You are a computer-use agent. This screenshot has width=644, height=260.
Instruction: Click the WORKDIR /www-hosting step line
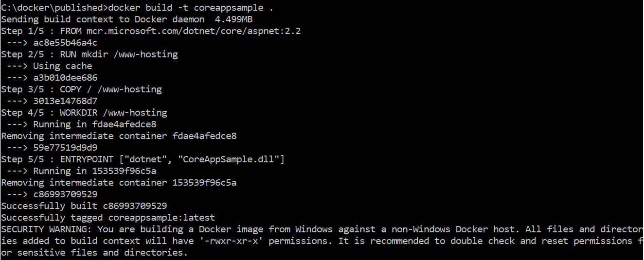coord(84,113)
